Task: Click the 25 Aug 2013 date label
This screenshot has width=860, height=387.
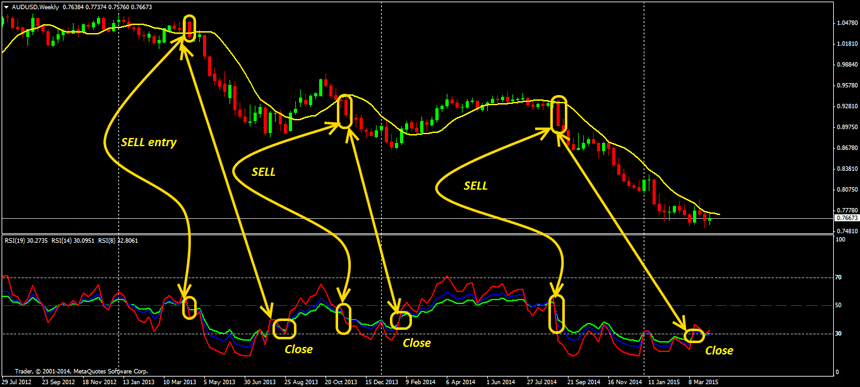Action: coord(302,382)
